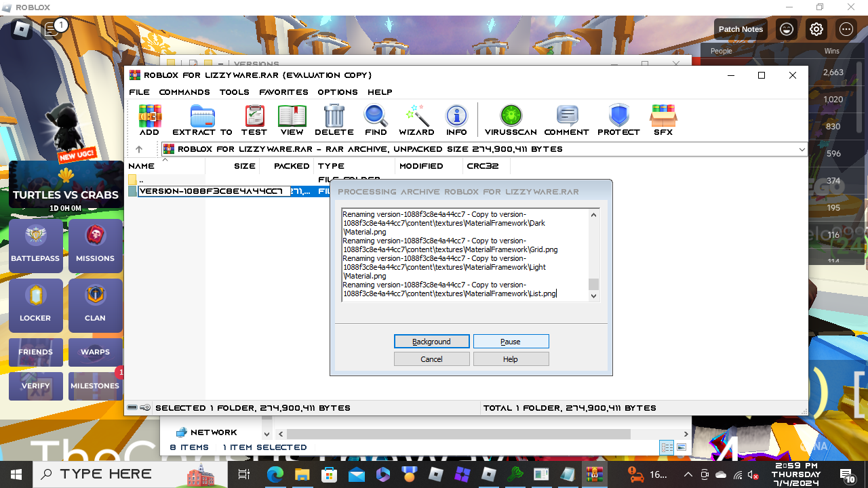Image resolution: width=868 pixels, height=488 pixels.
Task: Show hidden tray icons chevron
Action: coord(688,474)
